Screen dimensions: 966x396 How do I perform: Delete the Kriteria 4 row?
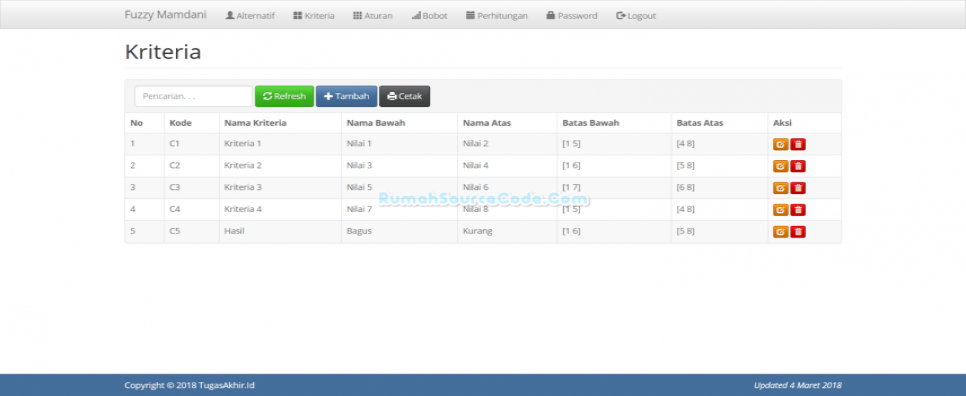coord(798,210)
